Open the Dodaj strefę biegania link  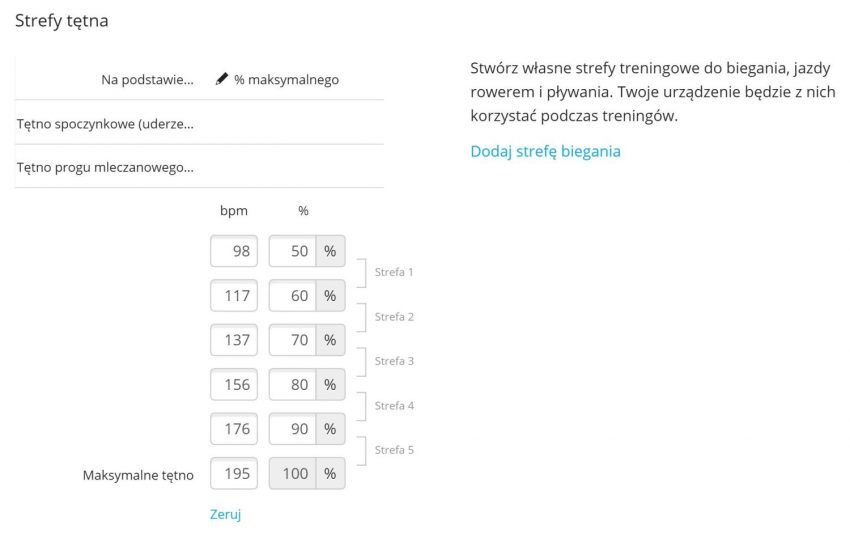pyautogui.click(x=545, y=151)
